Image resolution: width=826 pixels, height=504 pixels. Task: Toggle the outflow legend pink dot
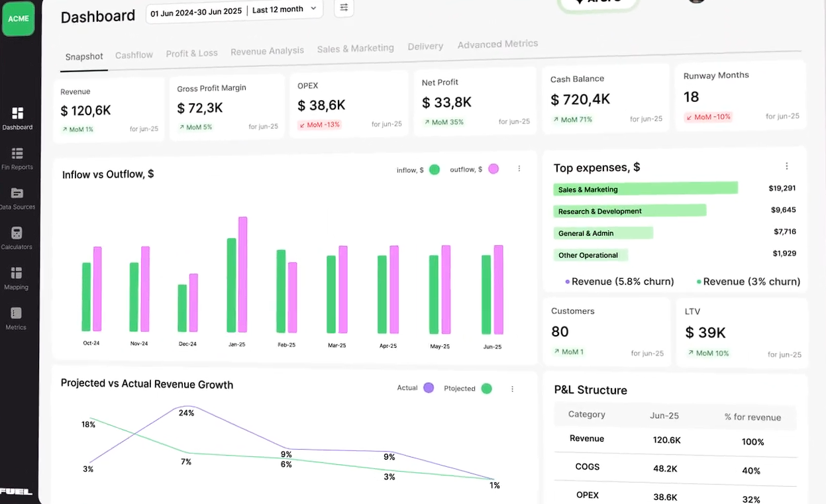tap(493, 169)
